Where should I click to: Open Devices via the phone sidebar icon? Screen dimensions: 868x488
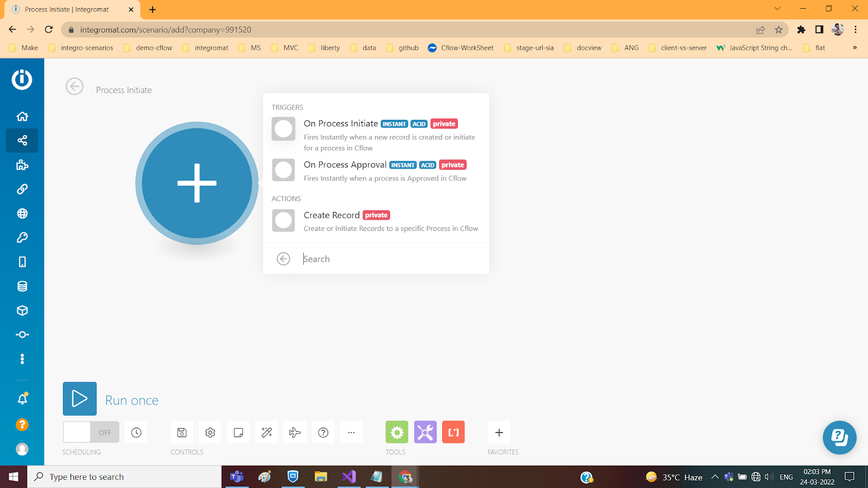click(22, 262)
